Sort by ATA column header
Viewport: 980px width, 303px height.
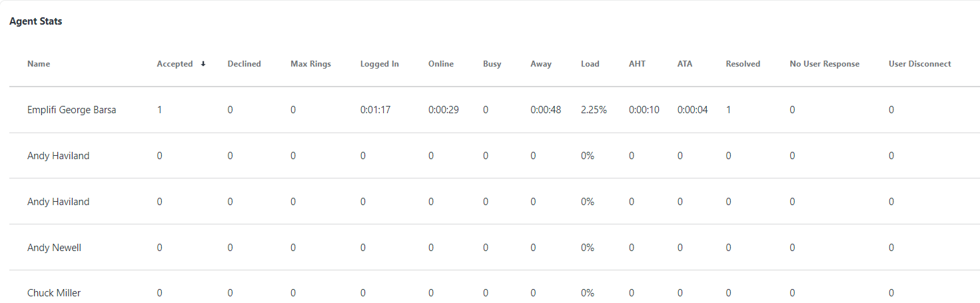point(684,64)
